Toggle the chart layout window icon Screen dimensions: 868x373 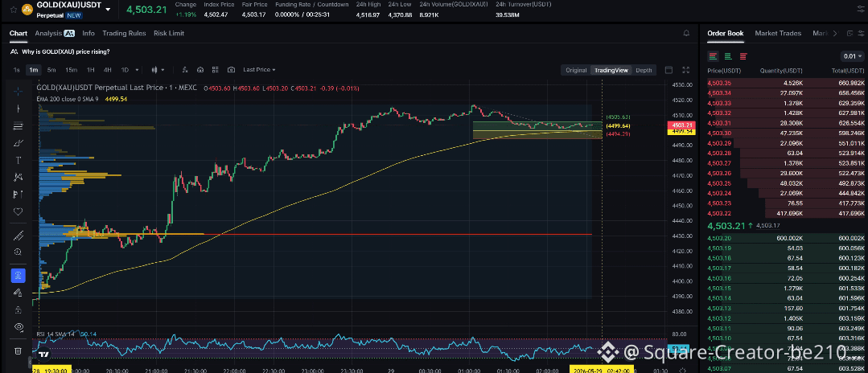coord(668,70)
